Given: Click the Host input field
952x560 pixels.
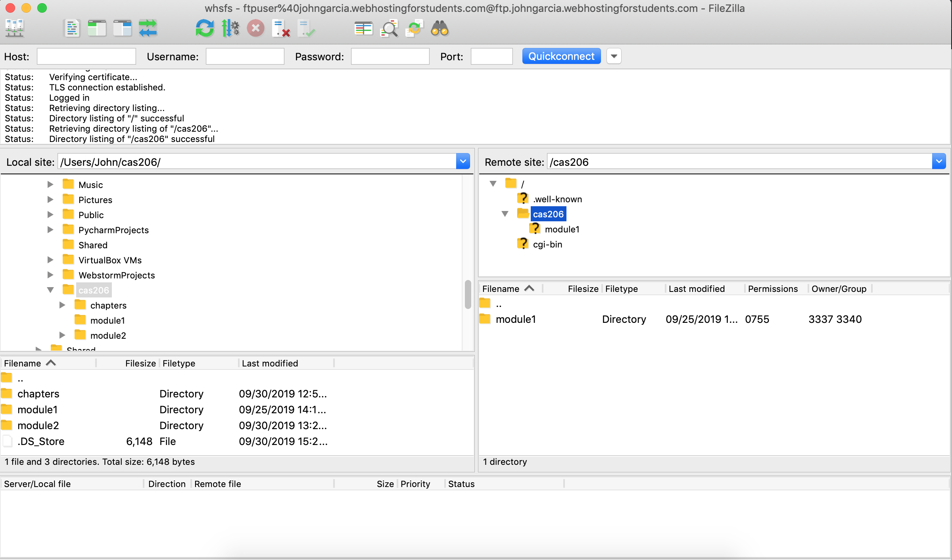Looking at the screenshot, I should [86, 56].
